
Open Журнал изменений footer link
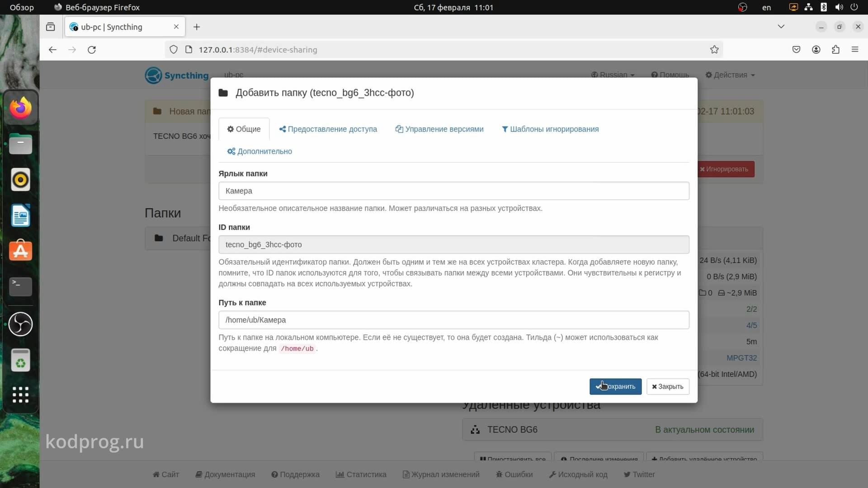click(441, 474)
